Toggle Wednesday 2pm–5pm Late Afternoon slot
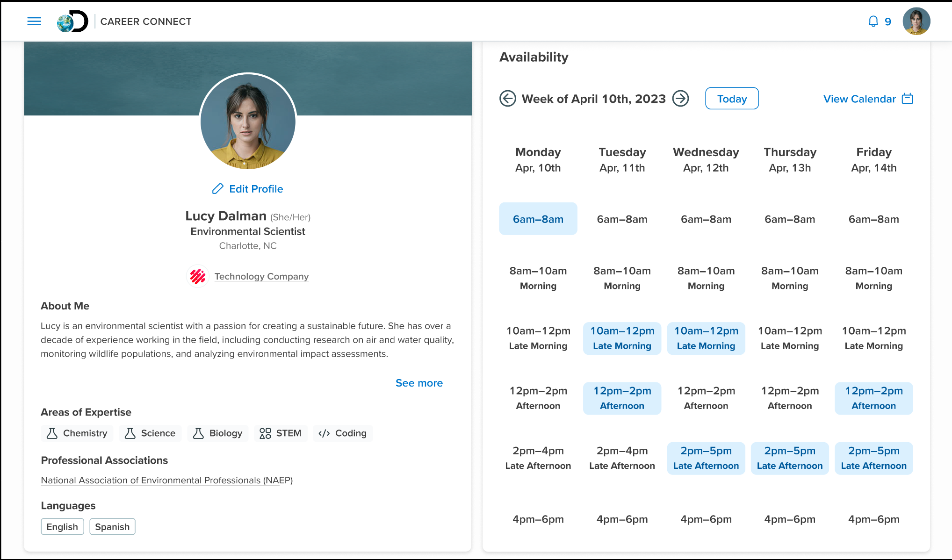The image size is (952, 560). (706, 458)
